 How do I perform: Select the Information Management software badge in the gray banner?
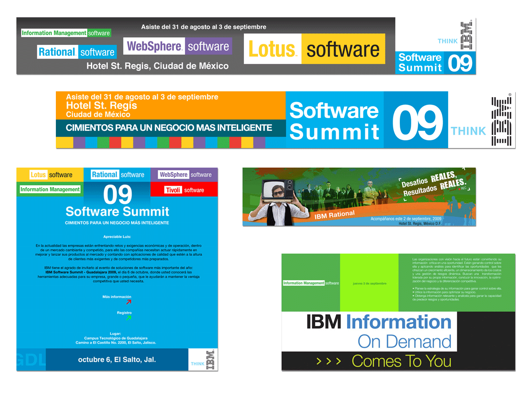pyautogui.click(x=66, y=33)
